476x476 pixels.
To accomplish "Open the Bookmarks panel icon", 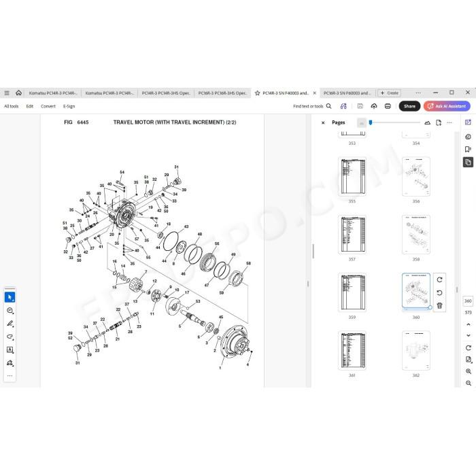I will point(468,149).
